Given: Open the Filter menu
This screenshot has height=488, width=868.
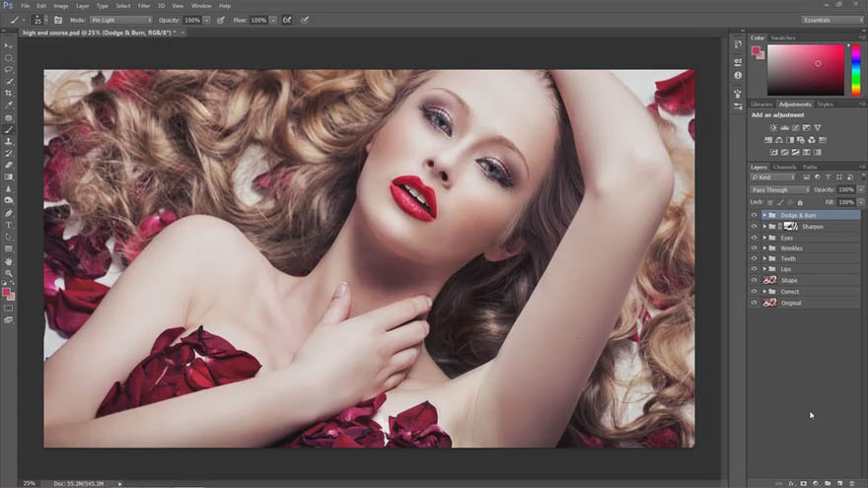Looking at the screenshot, I should pyautogui.click(x=144, y=6).
